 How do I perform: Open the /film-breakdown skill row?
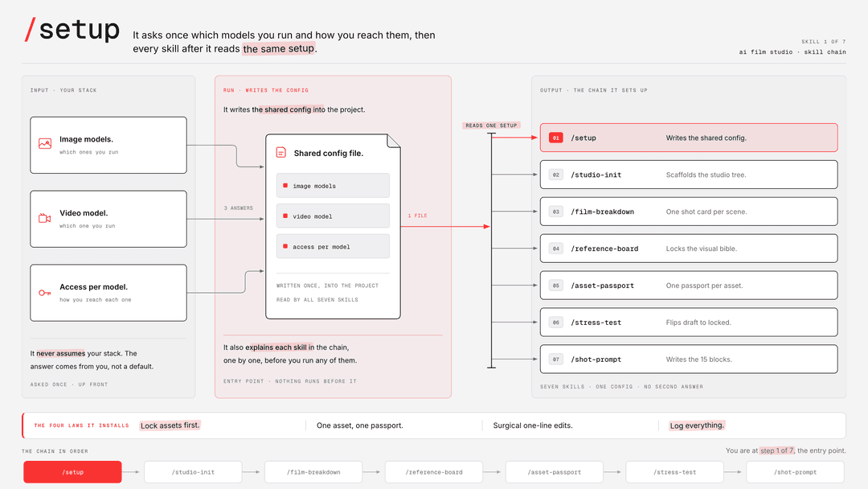pyautogui.click(x=689, y=212)
